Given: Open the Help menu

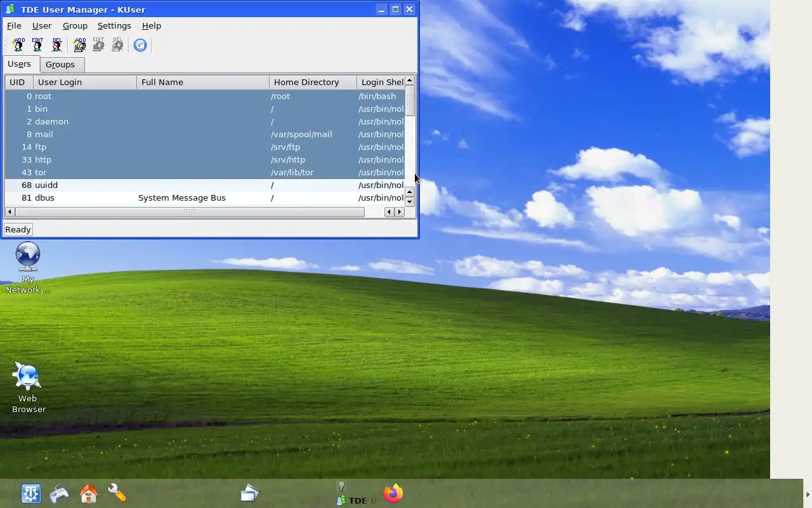Looking at the screenshot, I should 152,25.
